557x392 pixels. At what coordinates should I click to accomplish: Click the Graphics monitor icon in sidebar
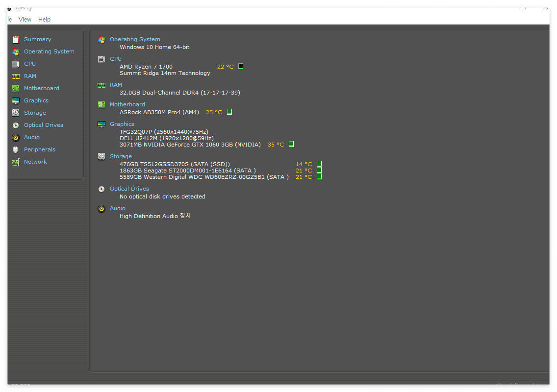click(x=16, y=101)
